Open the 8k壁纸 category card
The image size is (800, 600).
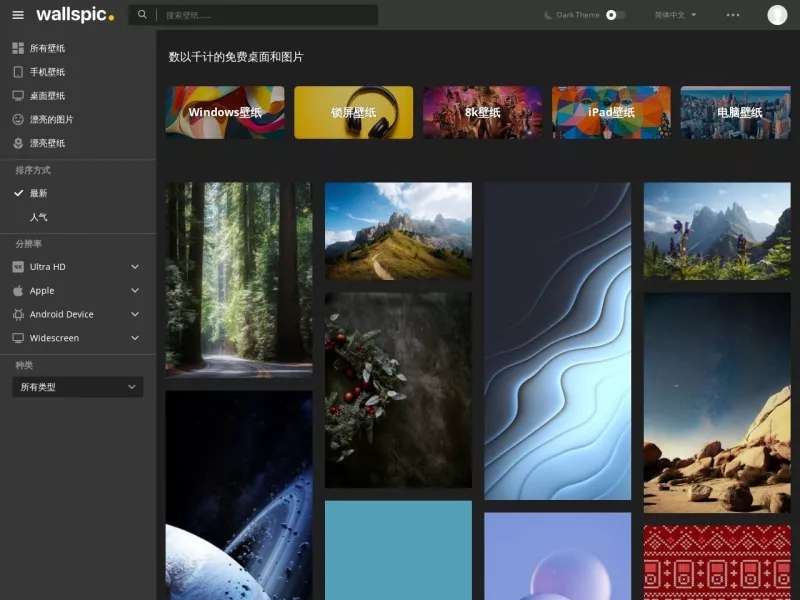(482, 112)
